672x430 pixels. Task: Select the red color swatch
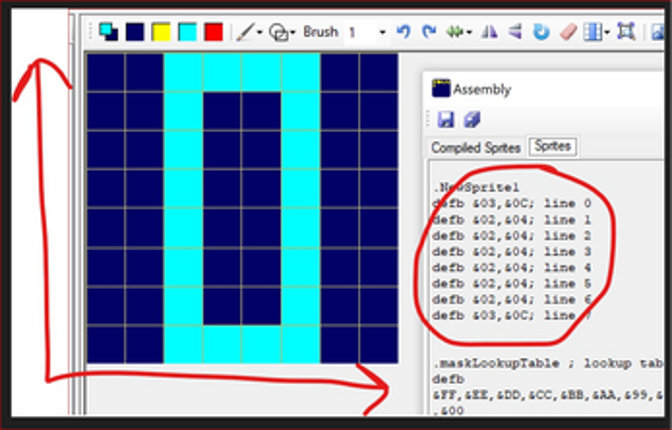[x=214, y=32]
